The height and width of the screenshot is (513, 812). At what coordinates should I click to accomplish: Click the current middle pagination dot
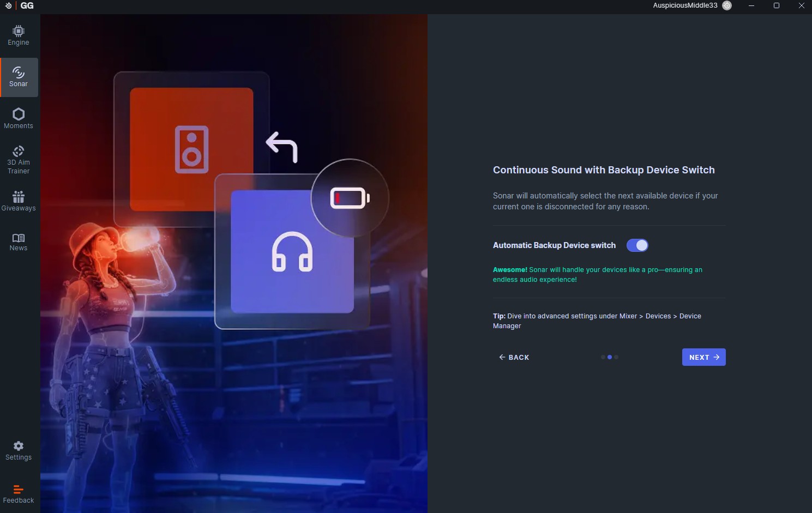coord(610,357)
